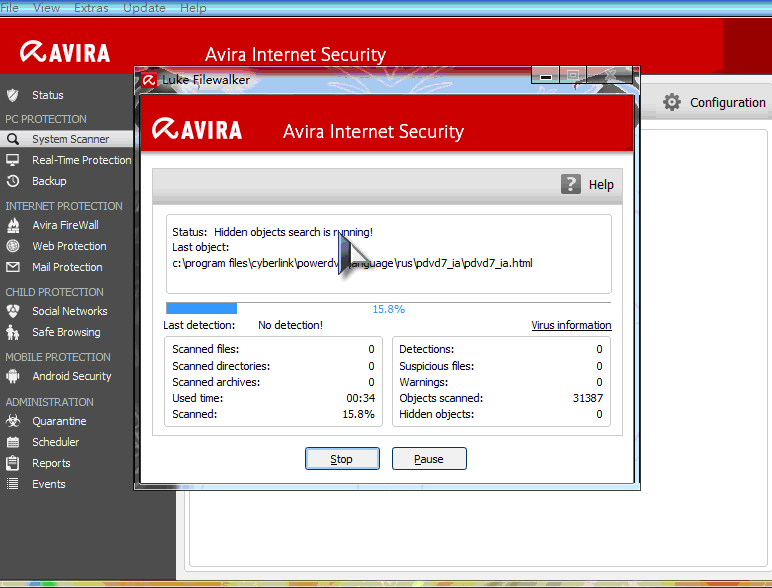The height and width of the screenshot is (588, 772).
Task: Click the Objects scanned value 31387
Action: click(x=587, y=398)
